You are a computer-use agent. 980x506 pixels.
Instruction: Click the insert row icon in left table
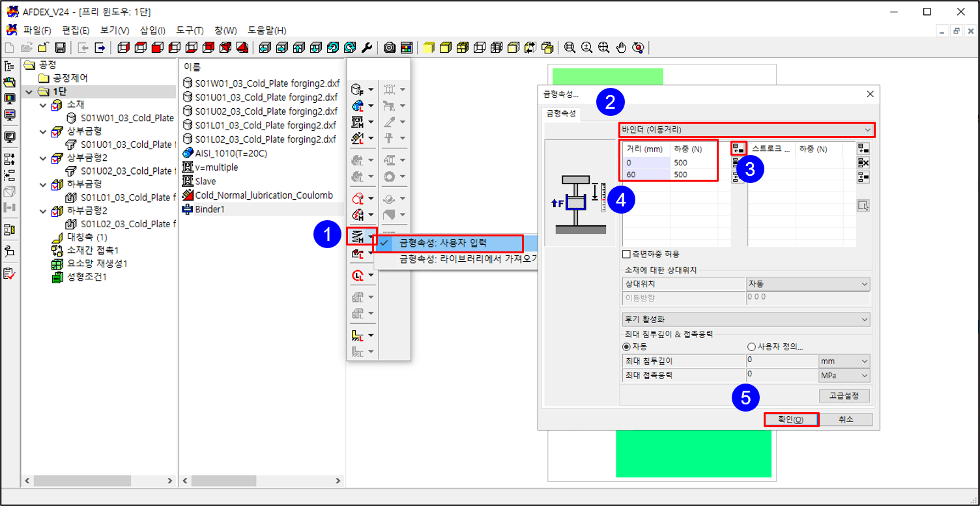[738, 148]
